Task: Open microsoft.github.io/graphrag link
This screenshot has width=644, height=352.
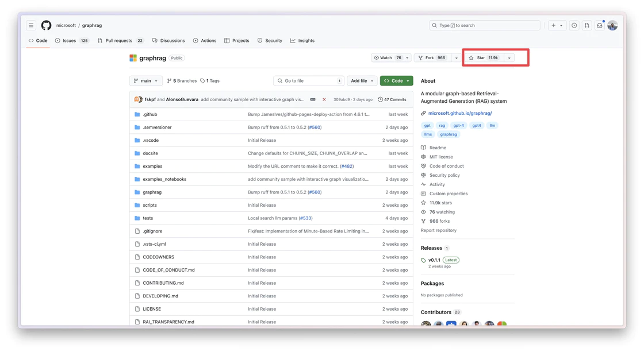Action: point(460,113)
